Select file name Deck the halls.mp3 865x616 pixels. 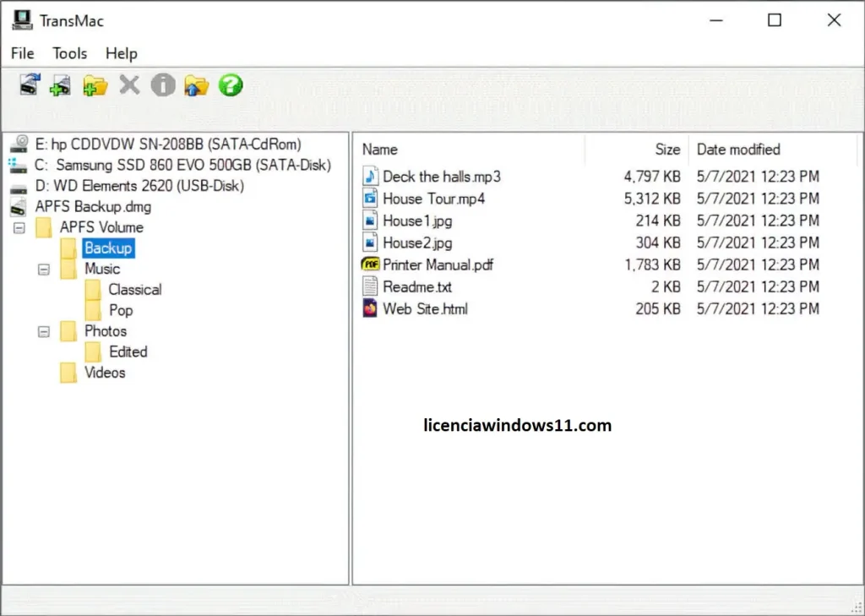[x=442, y=177]
